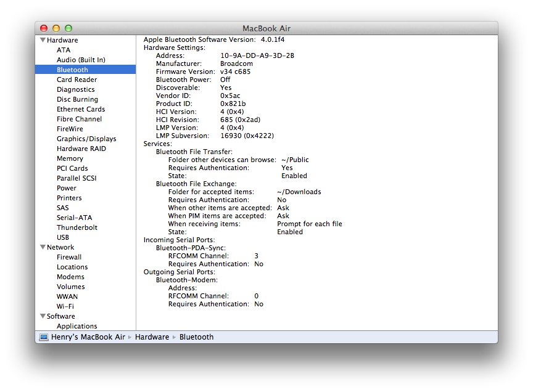Viewport: 533px width, 392px height.
Task: Click the ~/Downloads folder value
Action: point(299,192)
